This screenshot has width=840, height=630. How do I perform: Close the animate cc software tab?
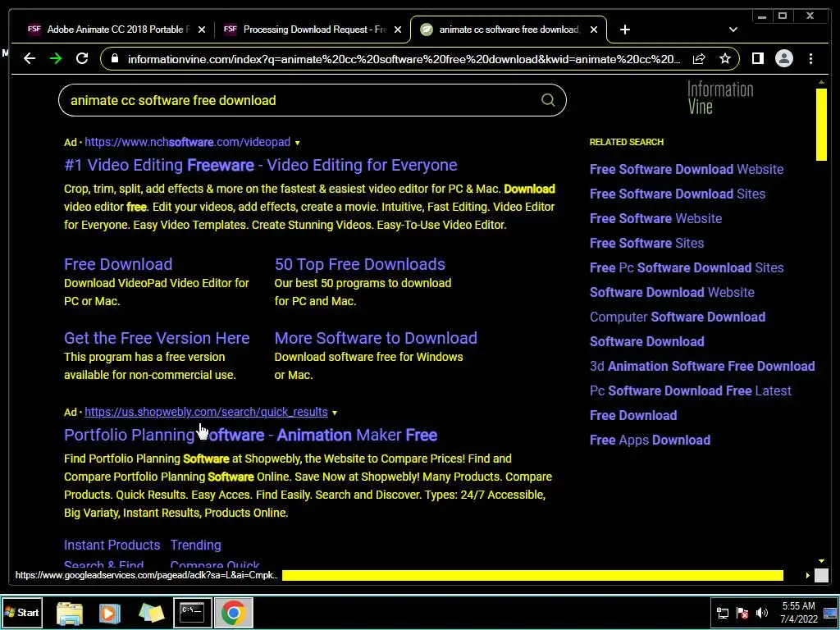(594, 30)
